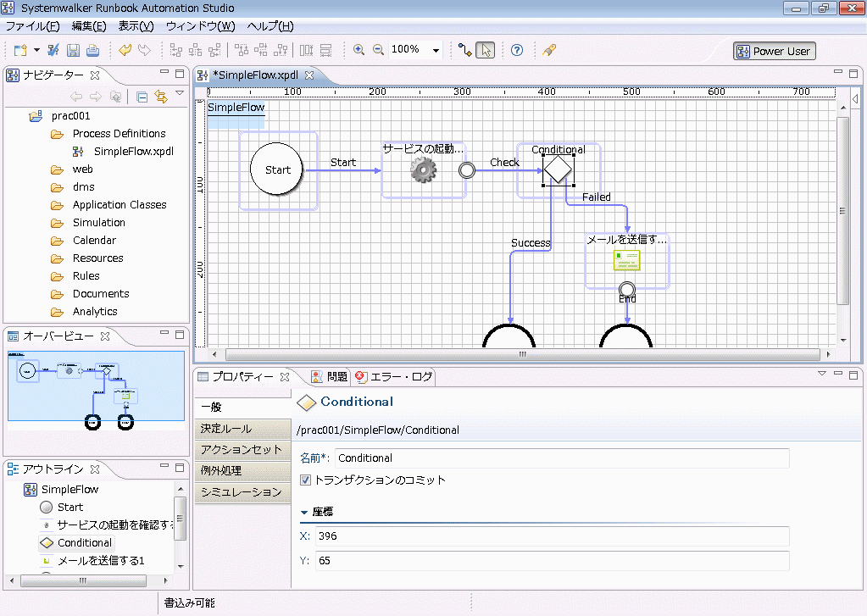
Task: Close the SimpleFlow.xpdl editor tab
Action: coord(309,75)
